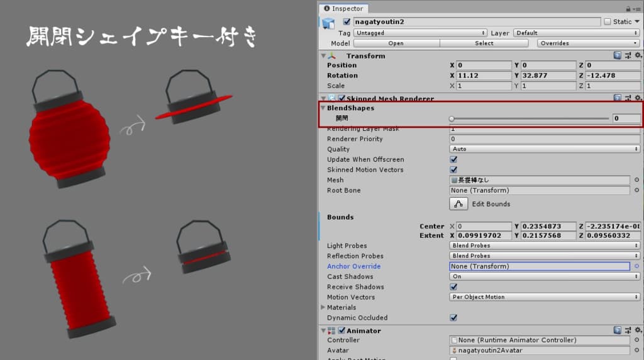Click the Animator gear settings icon
Viewport: 644px width, 360px height.
tap(638, 330)
